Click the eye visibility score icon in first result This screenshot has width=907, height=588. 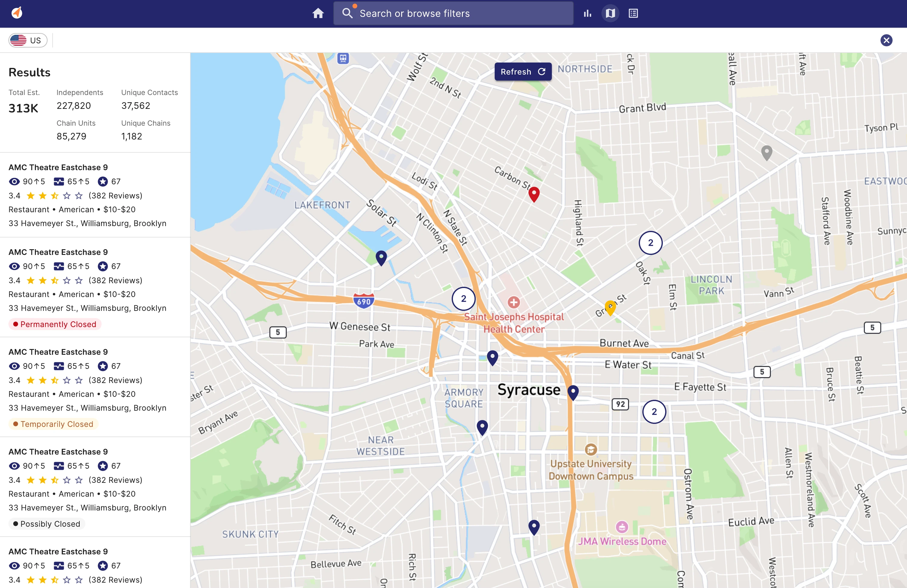(x=14, y=182)
